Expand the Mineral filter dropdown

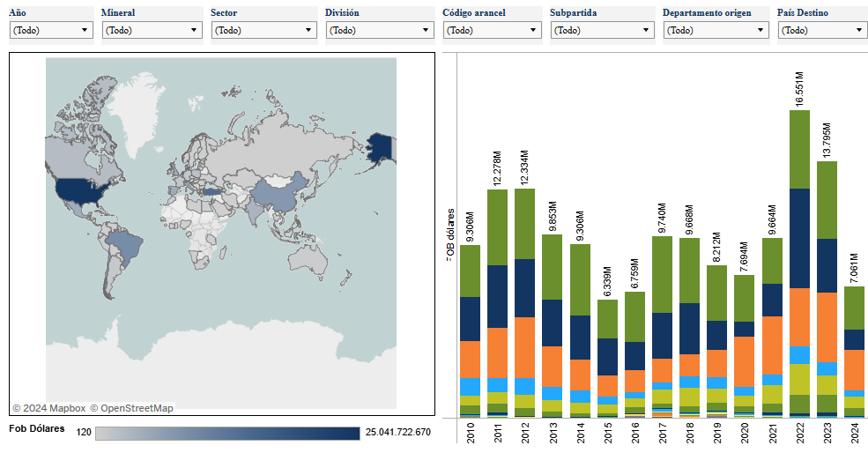click(x=152, y=30)
